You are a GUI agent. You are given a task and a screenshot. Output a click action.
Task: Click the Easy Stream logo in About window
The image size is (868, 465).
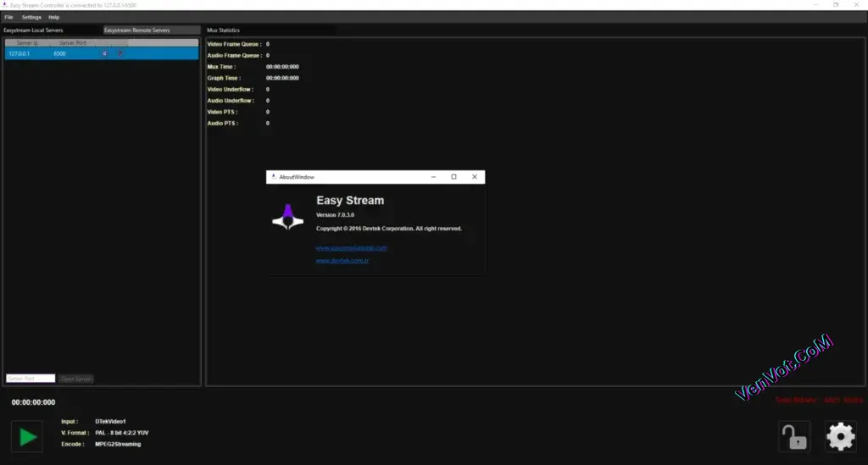[x=288, y=217]
